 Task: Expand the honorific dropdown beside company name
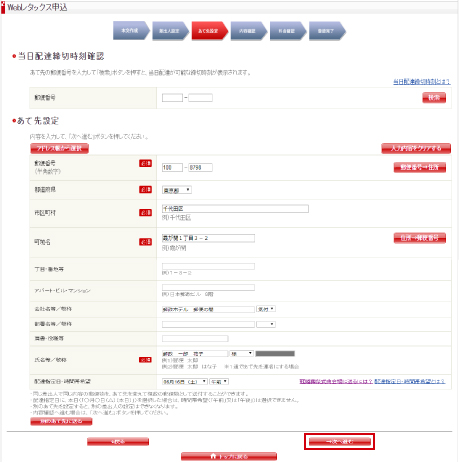266,309
